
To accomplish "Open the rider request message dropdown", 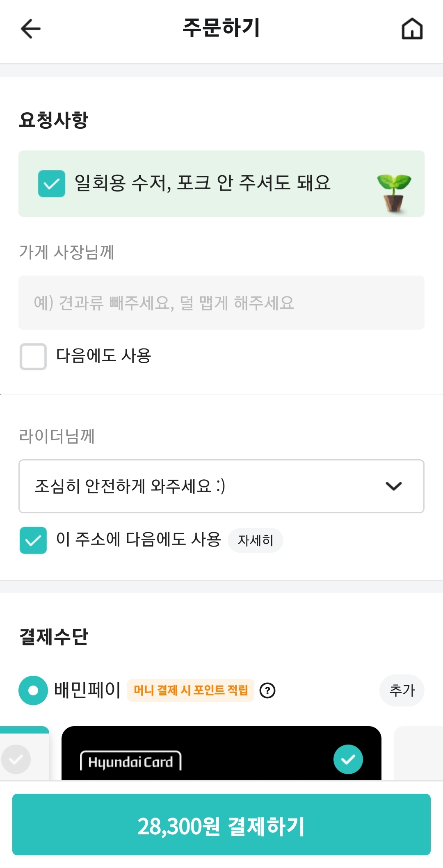I will point(205,486).
